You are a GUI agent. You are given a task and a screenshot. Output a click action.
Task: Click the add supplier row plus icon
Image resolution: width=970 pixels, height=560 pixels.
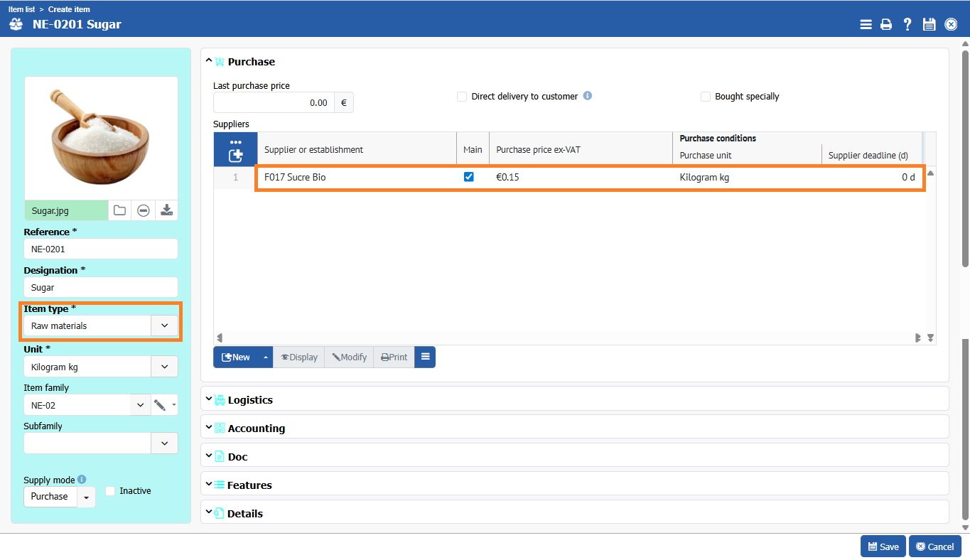(235, 155)
